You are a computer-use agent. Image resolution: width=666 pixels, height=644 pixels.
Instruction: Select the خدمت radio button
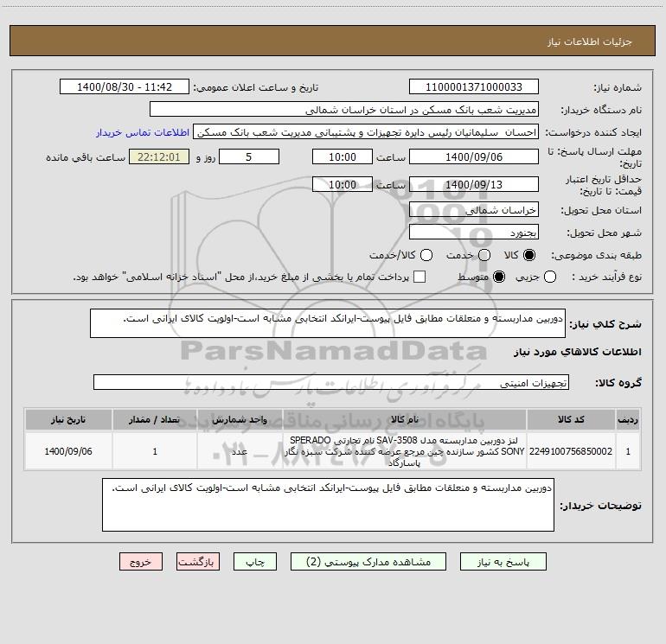click(x=484, y=255)
